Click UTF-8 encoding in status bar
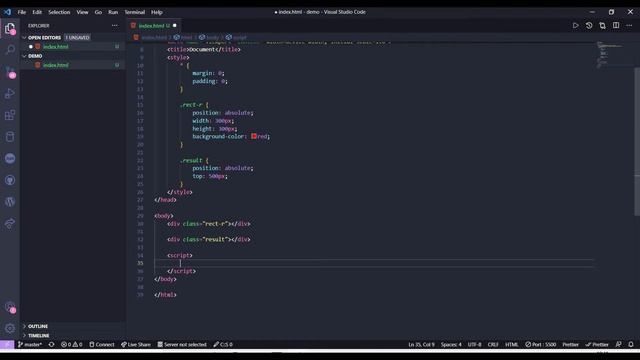This screenshot has height=360, width=640. tap(474, 344)
